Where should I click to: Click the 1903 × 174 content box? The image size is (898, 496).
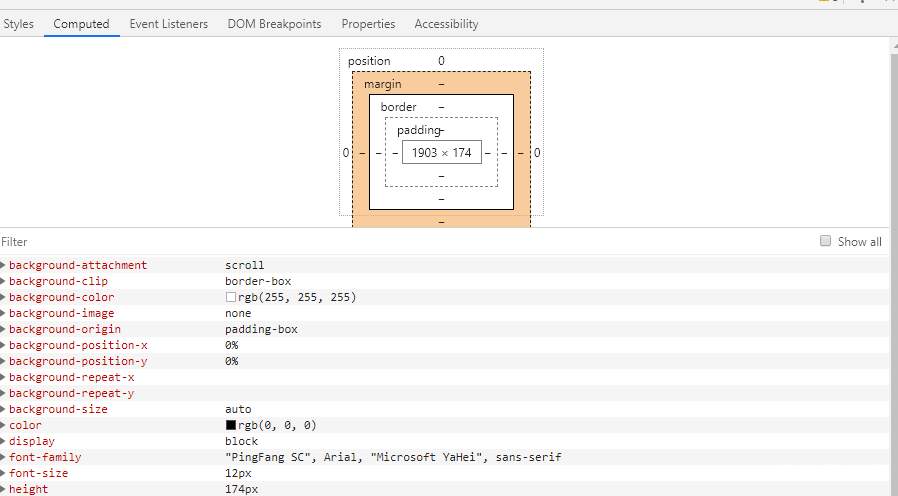point(441,153)
